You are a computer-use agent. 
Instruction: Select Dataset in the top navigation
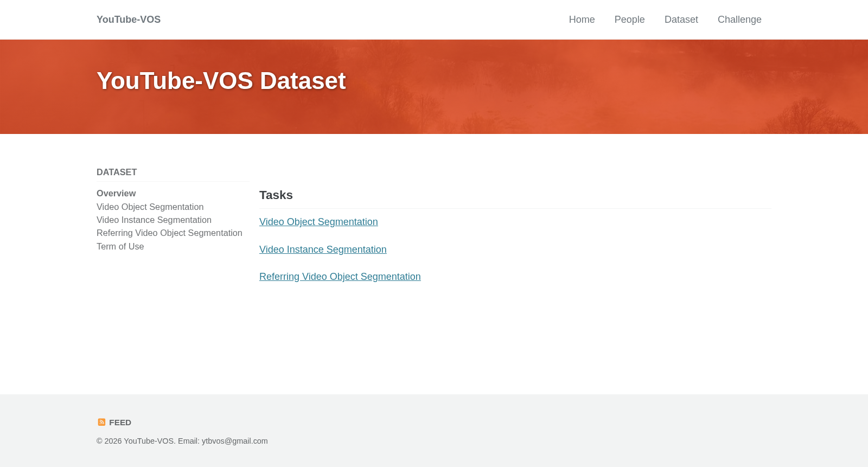click(x=681, y=20)
